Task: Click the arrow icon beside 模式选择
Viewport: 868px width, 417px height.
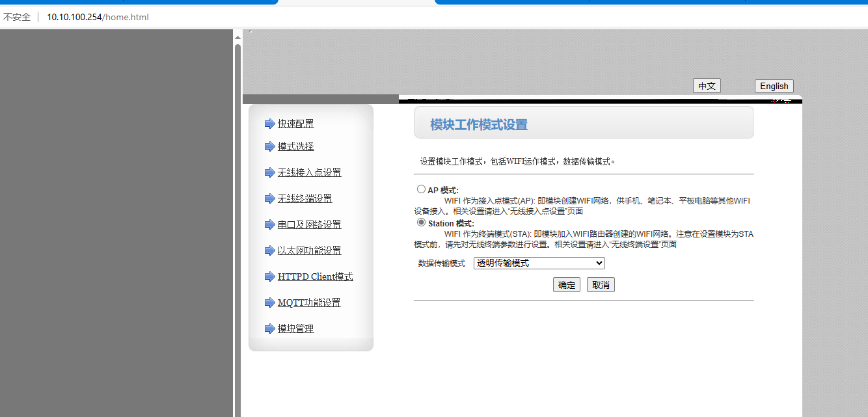Action: 269,146
